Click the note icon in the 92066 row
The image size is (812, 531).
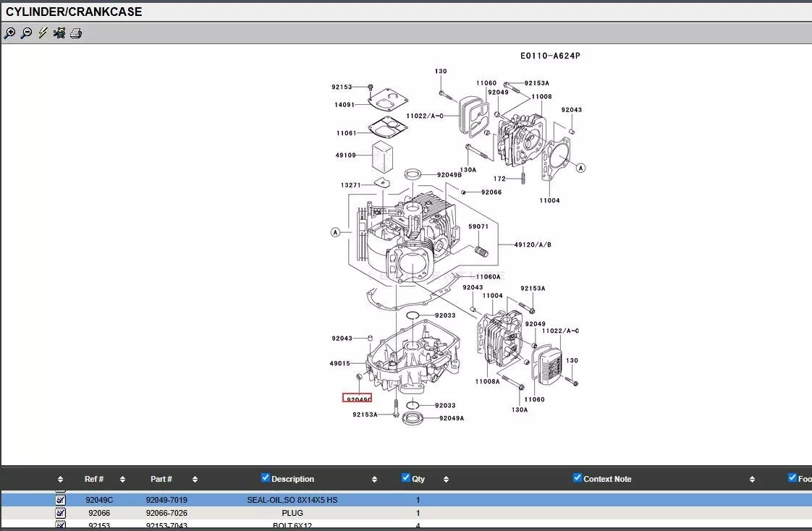coord(61,513)
